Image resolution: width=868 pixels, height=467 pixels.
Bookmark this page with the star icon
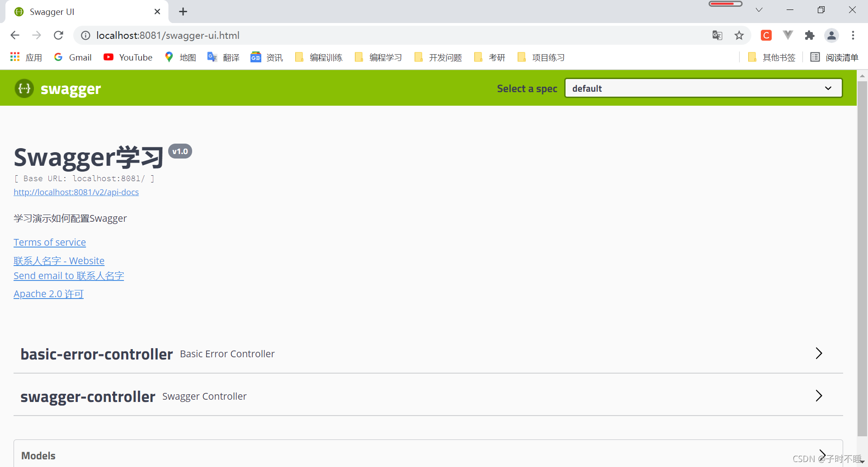click(739, 35)
